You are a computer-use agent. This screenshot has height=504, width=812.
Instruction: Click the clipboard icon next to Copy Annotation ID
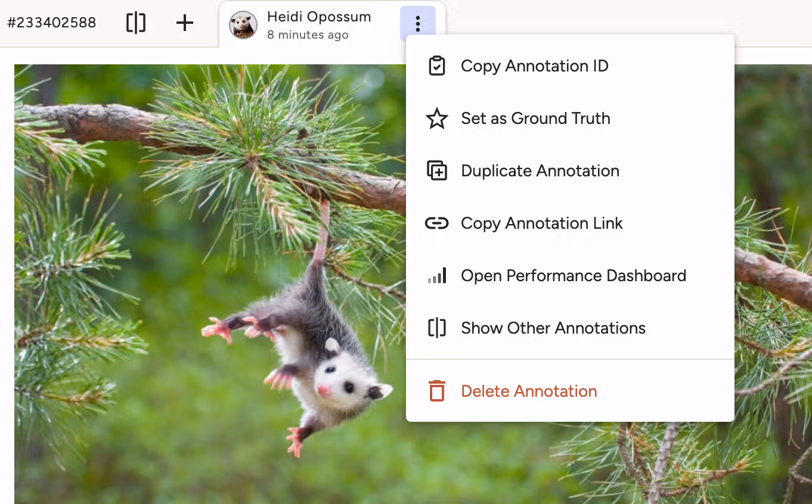click(x=438, y=66)
